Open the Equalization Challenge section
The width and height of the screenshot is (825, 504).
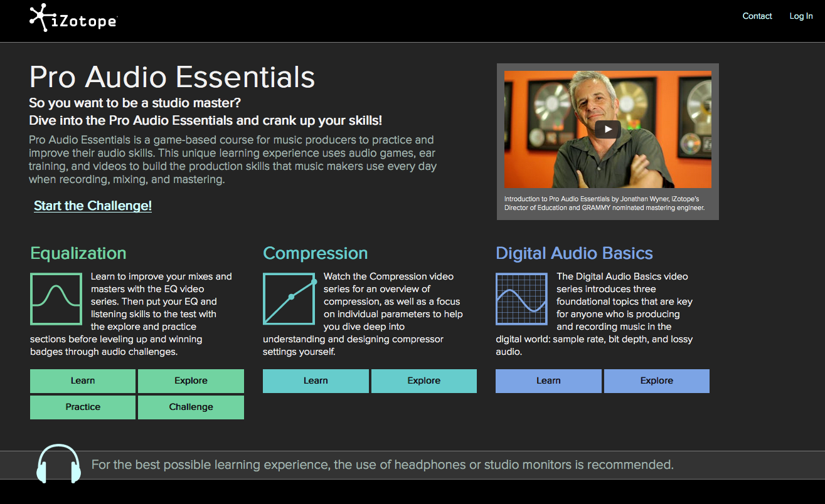point(191,407)
